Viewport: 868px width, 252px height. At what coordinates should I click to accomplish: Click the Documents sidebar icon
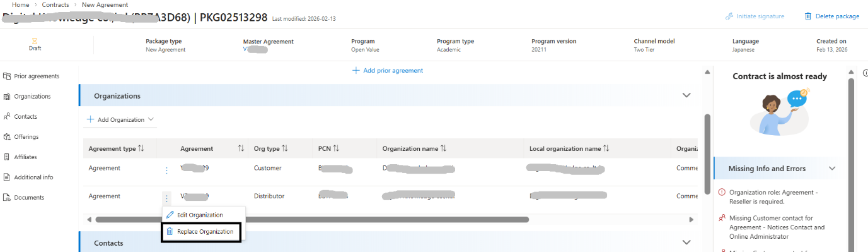[x=7, y=197]
